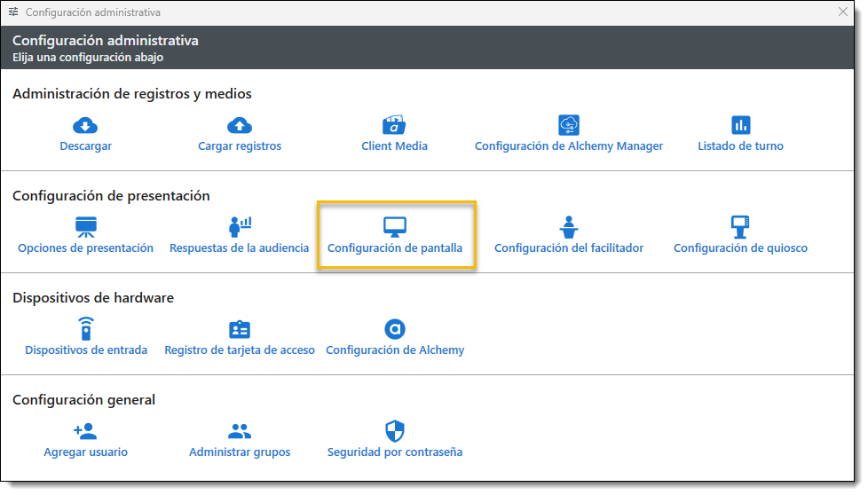Open the Administrar grupos icon

240,431
